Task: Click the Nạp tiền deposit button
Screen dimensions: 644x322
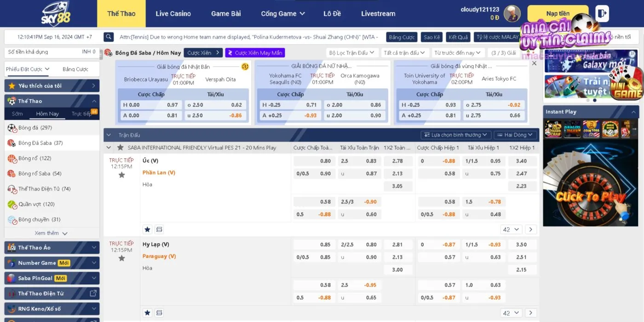Action: point(558,14)
